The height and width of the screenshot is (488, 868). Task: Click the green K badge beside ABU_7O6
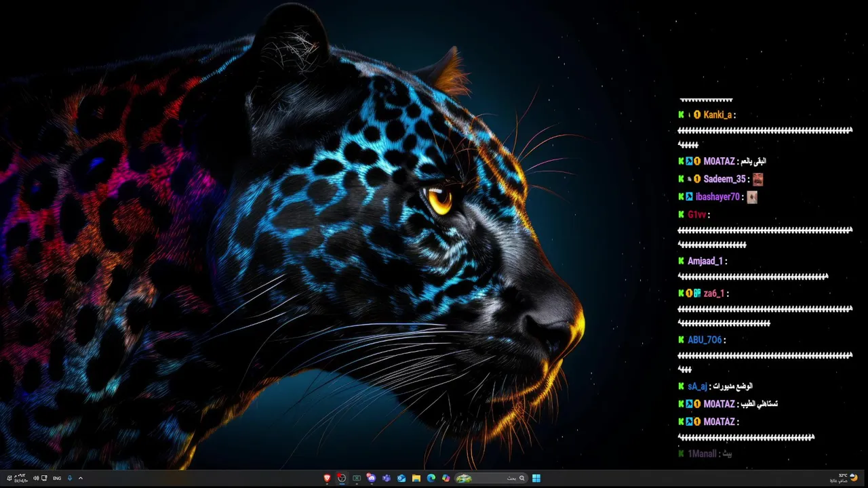pyautogui.click(x=681, y=340)
